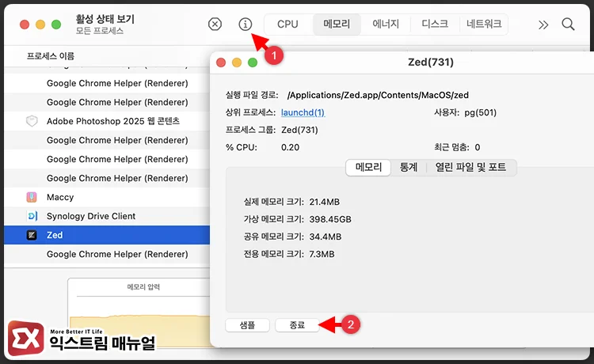Select the Maccy process row

coord(107,197)
